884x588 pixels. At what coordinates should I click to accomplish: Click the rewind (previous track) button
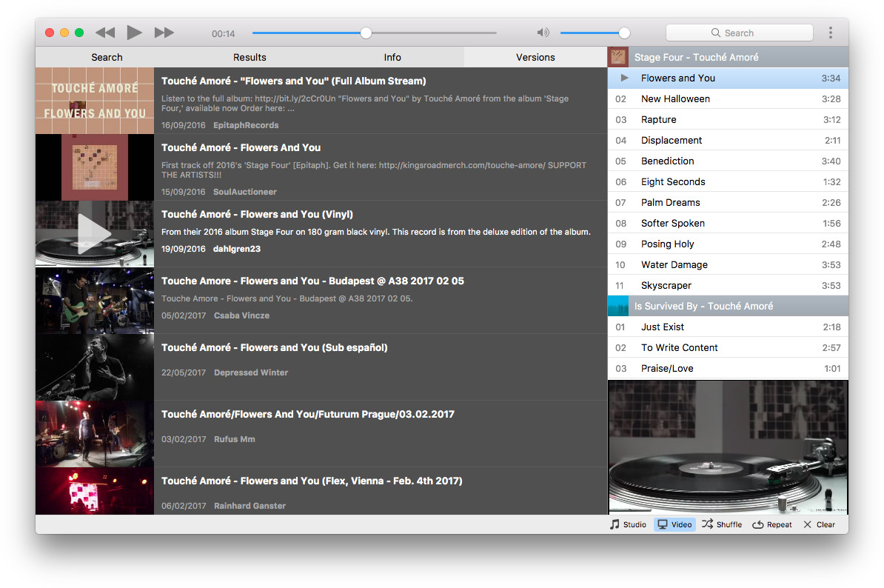(x=105, y=33)
